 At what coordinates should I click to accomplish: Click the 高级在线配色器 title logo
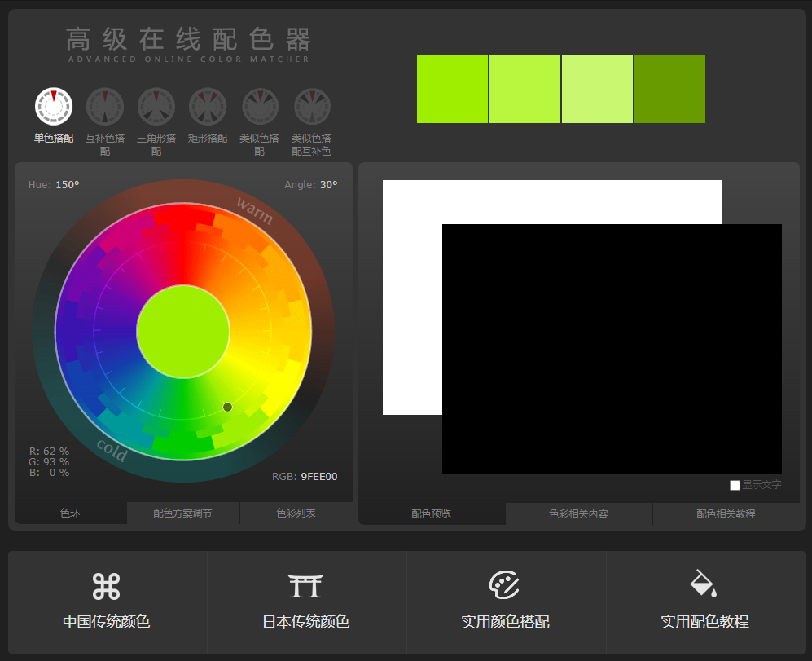[188, 45]
